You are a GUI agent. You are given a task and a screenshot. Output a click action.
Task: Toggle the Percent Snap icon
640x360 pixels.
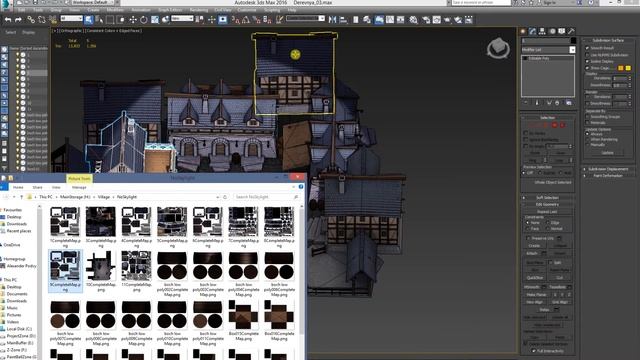[x=256, y=20]
